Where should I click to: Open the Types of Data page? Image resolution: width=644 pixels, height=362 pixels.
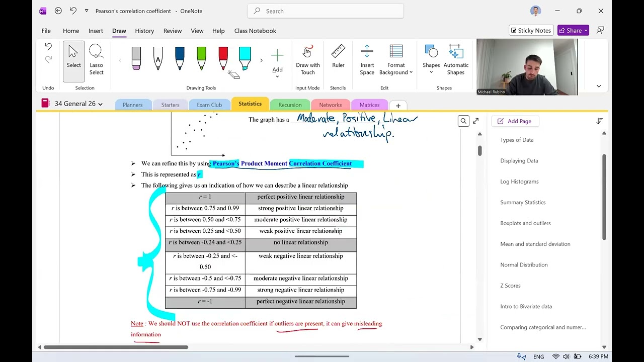[x=517, y=140]
